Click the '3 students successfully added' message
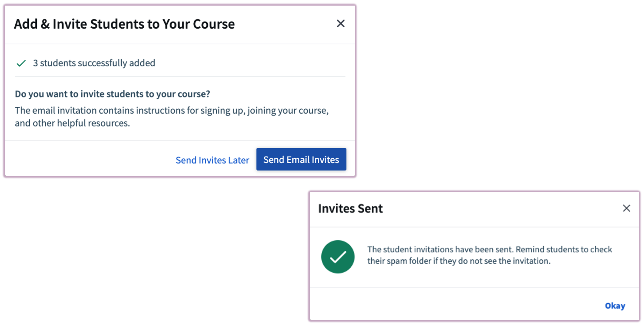 (94, 63)
